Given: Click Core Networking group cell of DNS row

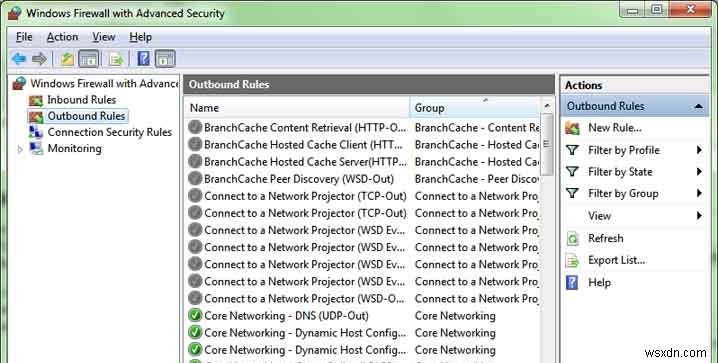Looking at the screenshot, I should pyautogui.click(x=455, y=316).
